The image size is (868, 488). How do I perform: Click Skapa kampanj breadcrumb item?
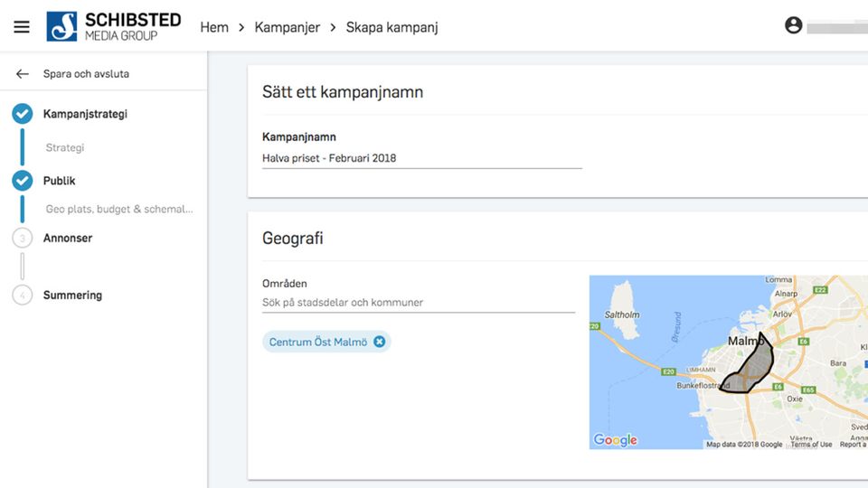tap(392, 27)
